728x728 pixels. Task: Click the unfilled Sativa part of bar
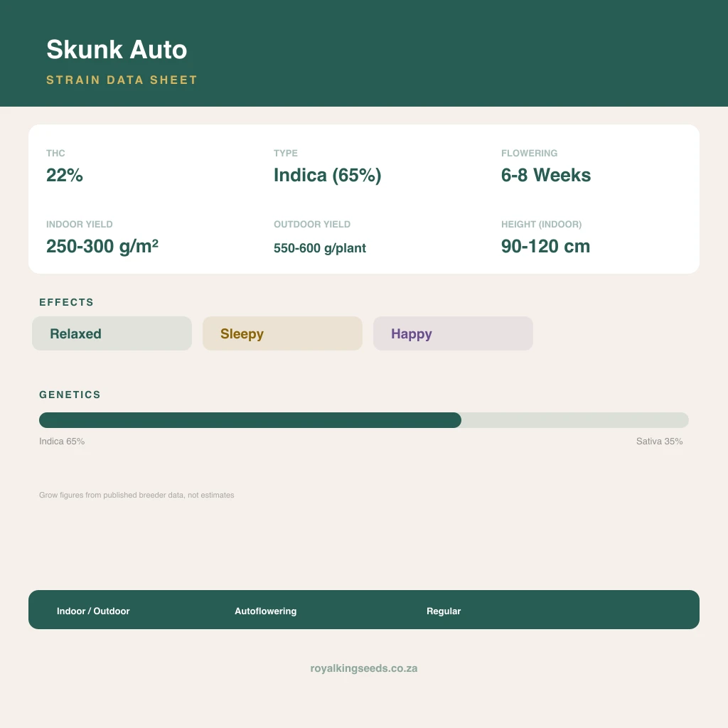pos(575,420)
